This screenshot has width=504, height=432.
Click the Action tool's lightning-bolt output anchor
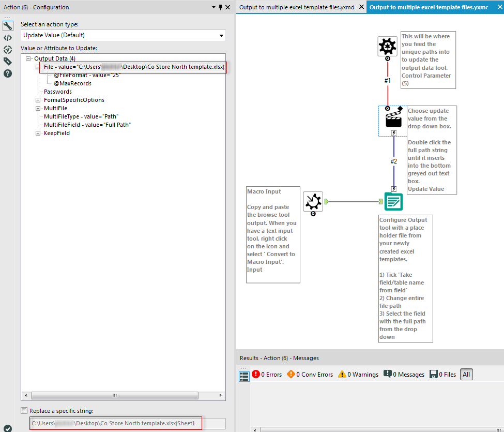394,133
